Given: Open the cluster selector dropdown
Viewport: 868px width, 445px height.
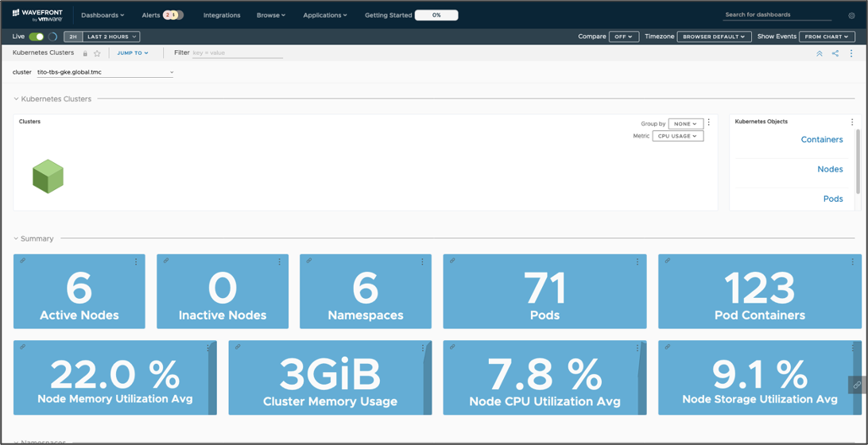Looking at the screenshot, I should click(105, 72).
